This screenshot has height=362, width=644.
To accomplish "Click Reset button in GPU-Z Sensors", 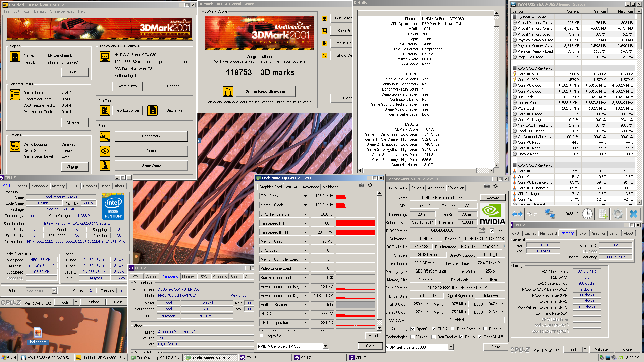I will click(373, 336).
